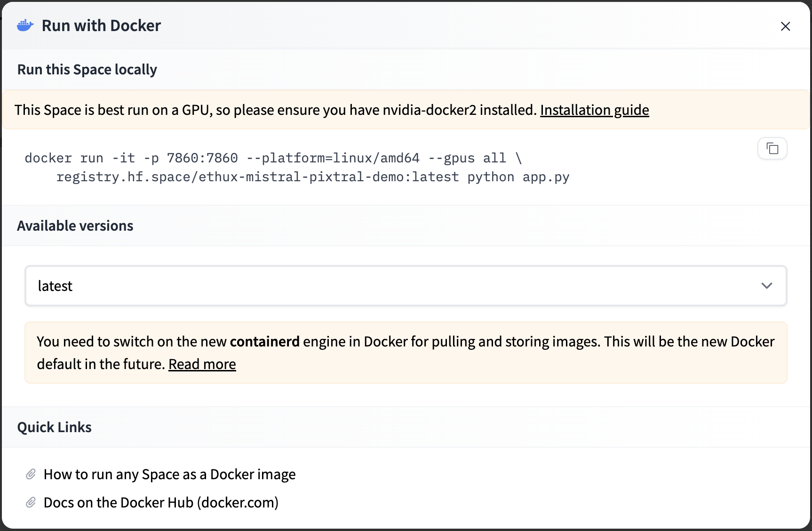The width and height of the screenshot is (812, 531).
Task: Click paperclip icon beside Docker image link
Action: click(x=31, y=474)
